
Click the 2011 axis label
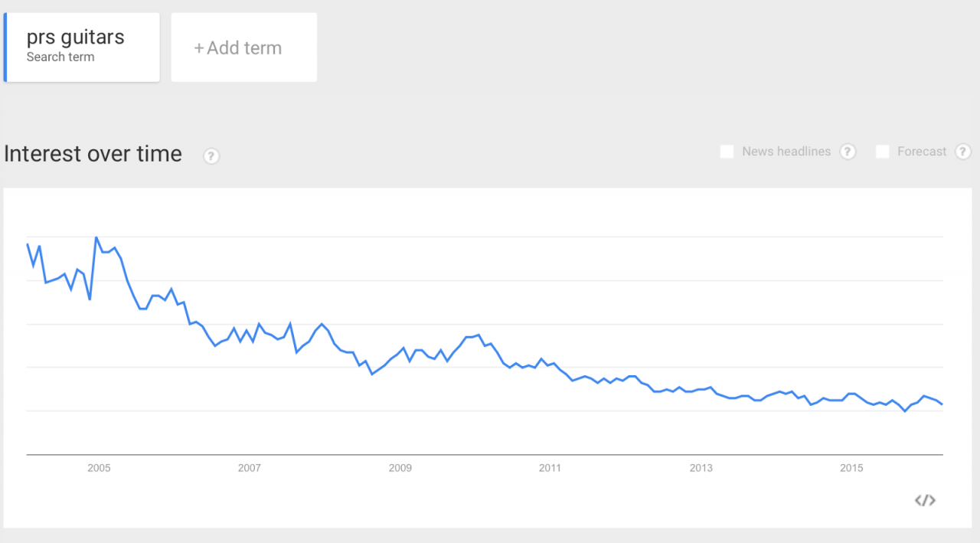tap(550, 468)
